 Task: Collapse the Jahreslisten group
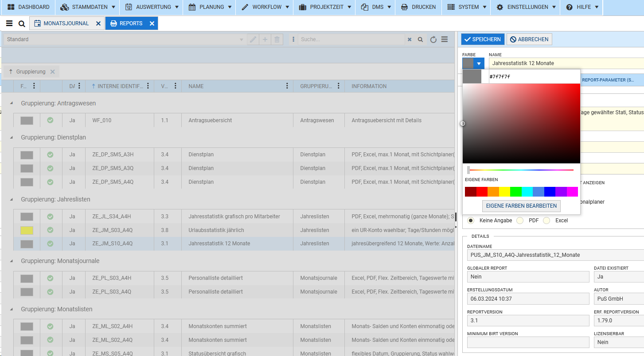(x=11, y=199)
